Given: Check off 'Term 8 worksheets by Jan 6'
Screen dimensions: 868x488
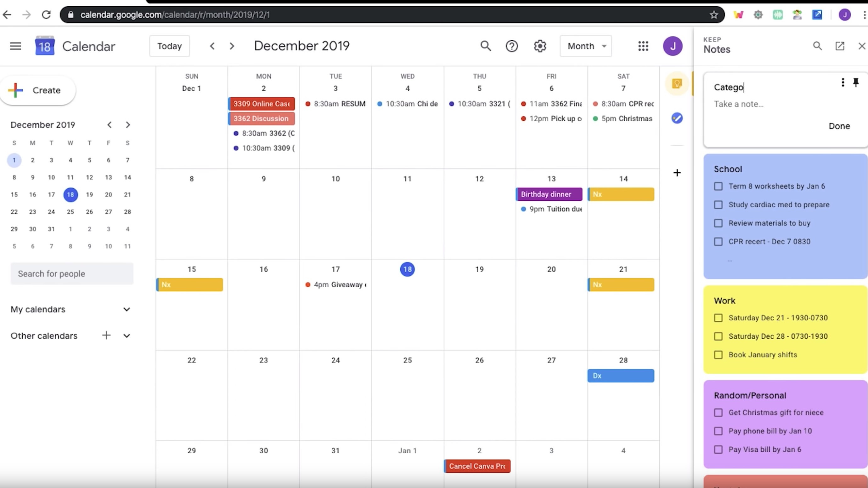Looking at the screenshot, I should click(718, 186).
